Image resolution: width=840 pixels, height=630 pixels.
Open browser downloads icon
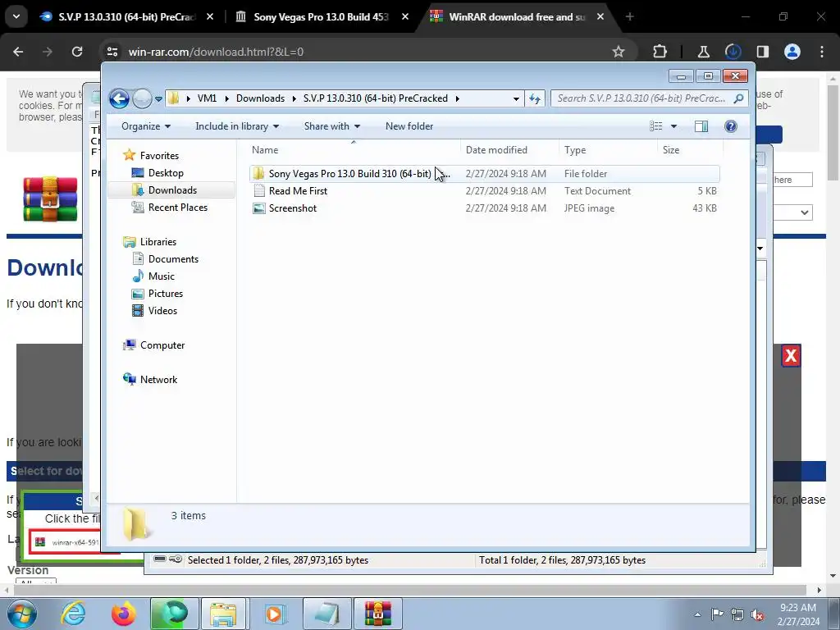pos(733,52)
